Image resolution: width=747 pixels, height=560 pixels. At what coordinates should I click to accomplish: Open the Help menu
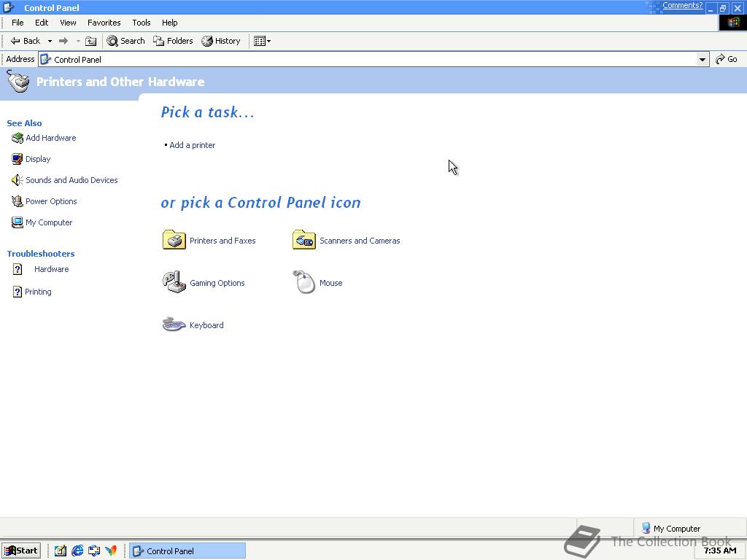click(169, 23)
